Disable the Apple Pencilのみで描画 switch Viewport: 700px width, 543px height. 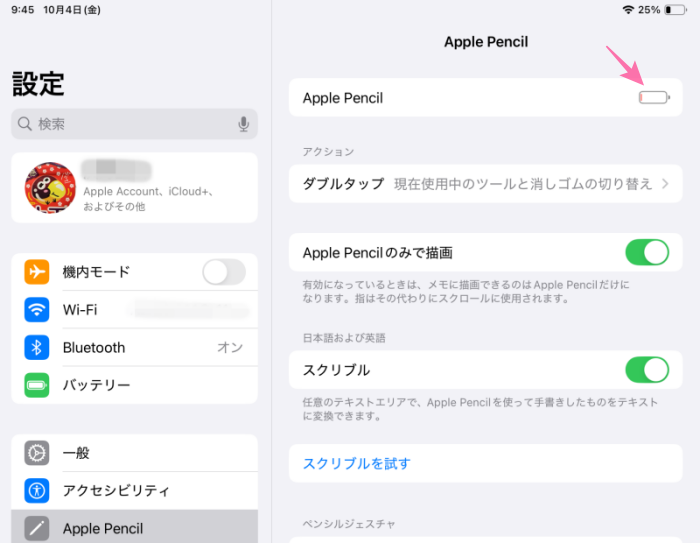646,252
